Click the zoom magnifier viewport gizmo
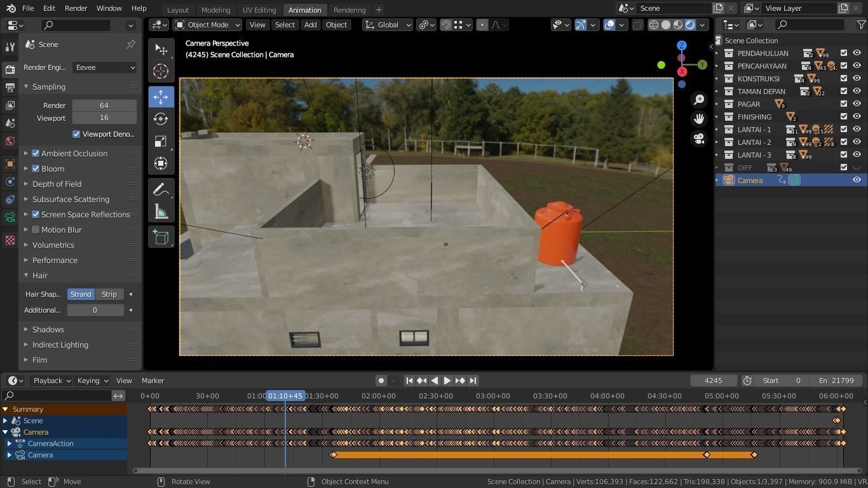Image resolution: width=868 pixels, height=488 pixels. point(699,100)
